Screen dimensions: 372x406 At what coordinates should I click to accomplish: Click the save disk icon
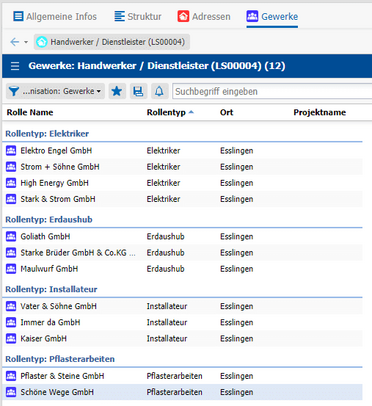click(138, 91)
